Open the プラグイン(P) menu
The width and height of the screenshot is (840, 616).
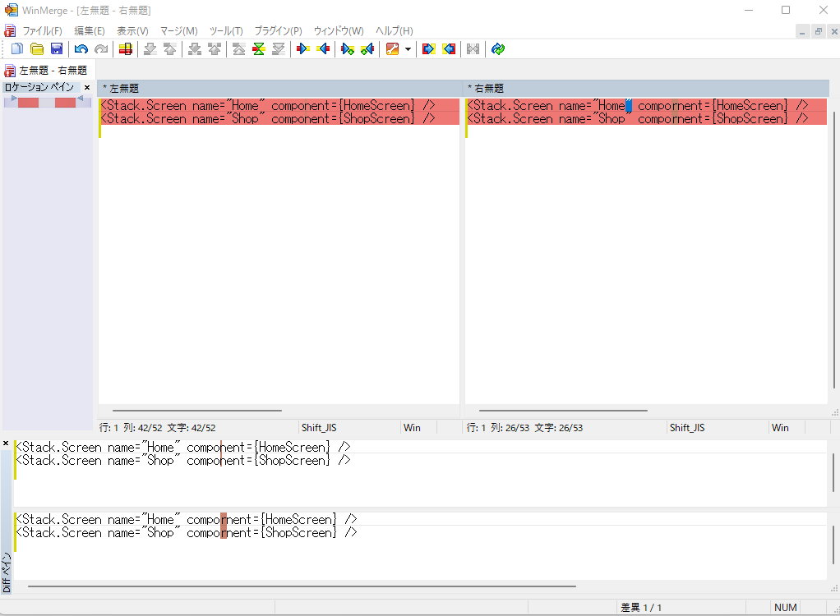coord(278,31)
